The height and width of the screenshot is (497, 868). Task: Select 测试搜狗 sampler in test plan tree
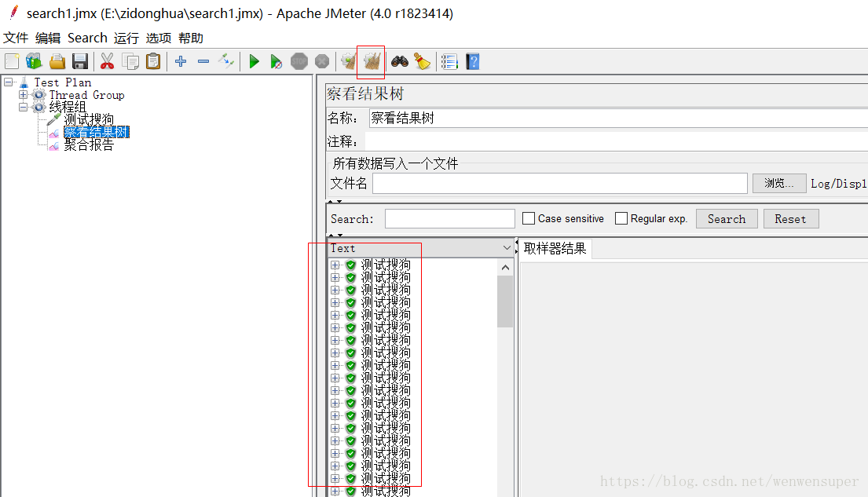[x=89, y=119]
